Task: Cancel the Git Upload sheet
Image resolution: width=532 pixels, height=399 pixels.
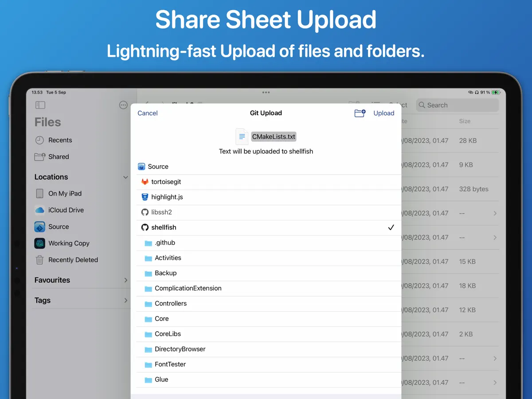Action: pos(148,113)
